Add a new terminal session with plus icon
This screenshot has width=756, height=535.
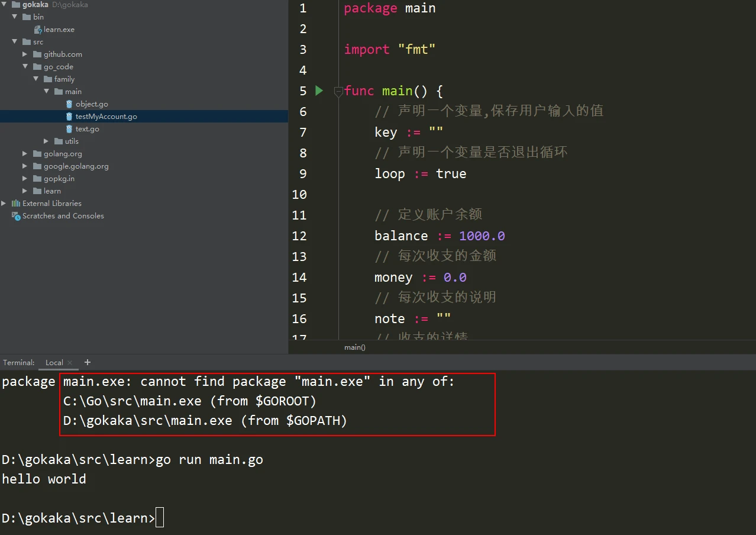click(88, 362)
